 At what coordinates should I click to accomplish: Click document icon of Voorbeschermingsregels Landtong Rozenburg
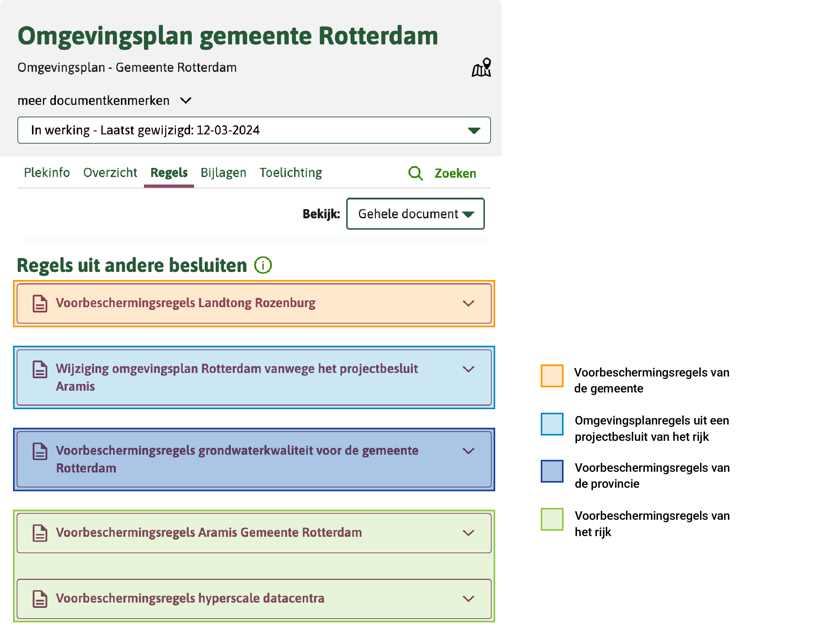pos(40,303)
